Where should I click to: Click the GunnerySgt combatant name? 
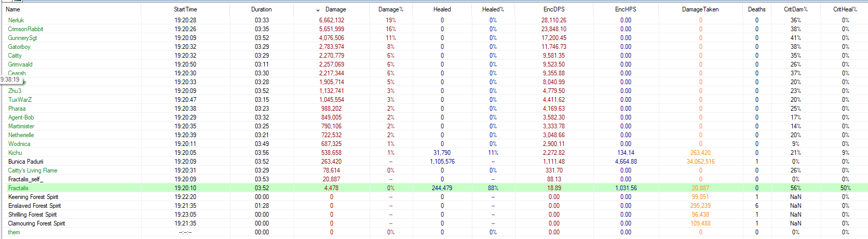point(22,38)
